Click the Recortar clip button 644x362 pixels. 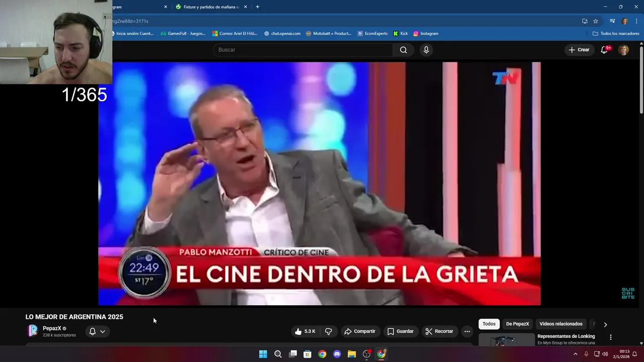[439, 331]
